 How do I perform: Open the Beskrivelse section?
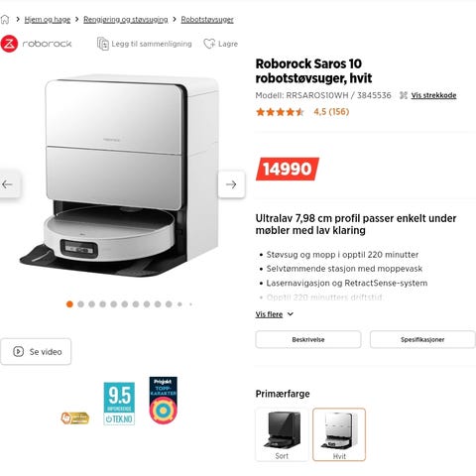[x=308, y=339]
